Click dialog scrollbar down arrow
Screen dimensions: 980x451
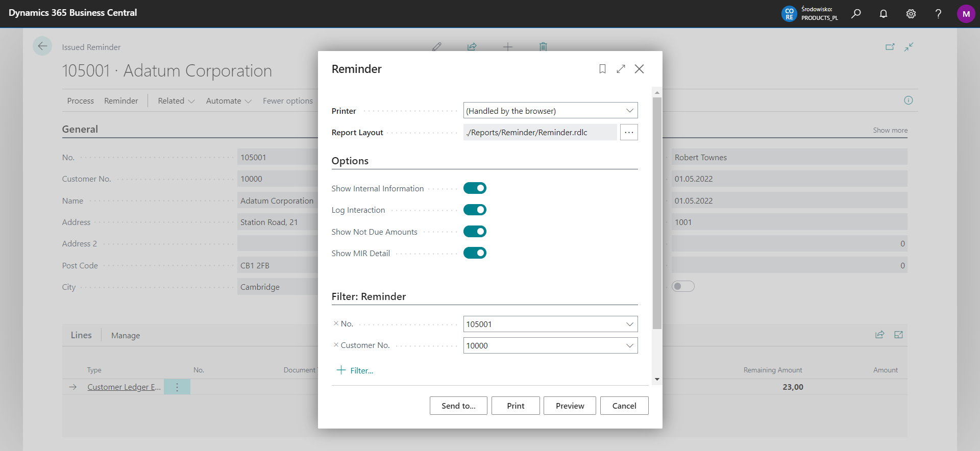click(657, 379)
